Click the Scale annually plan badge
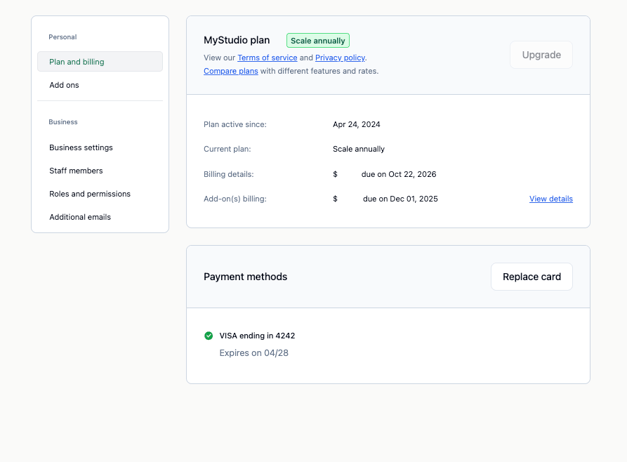The height and width of the screenshot is (462, 627). [318, 41]
